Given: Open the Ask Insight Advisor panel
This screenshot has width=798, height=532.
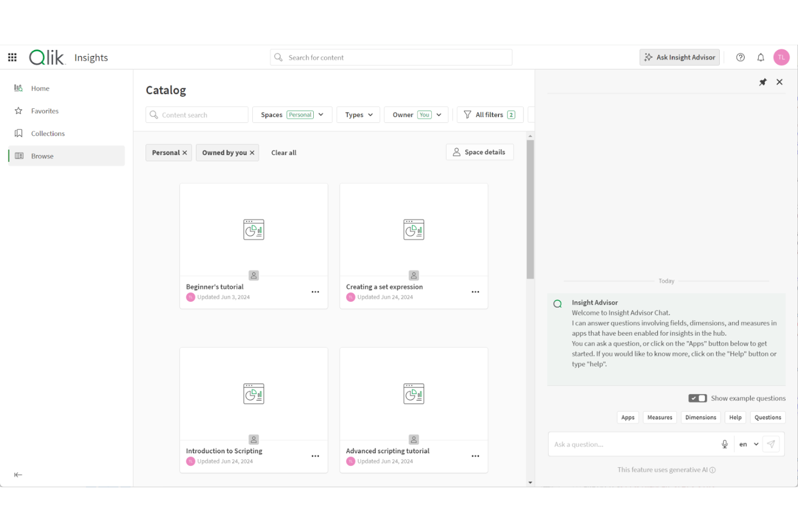Looking at the screenshot, I should click(x=679, y=57).
